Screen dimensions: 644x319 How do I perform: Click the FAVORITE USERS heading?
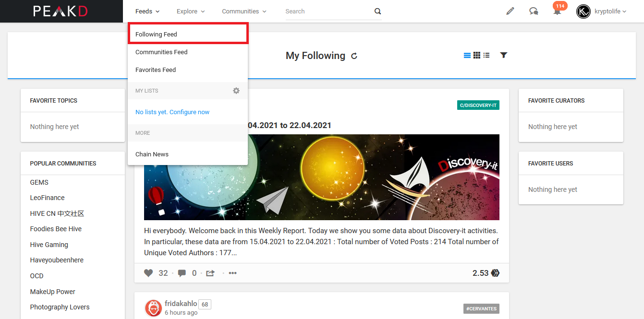(x=551, y=164)
